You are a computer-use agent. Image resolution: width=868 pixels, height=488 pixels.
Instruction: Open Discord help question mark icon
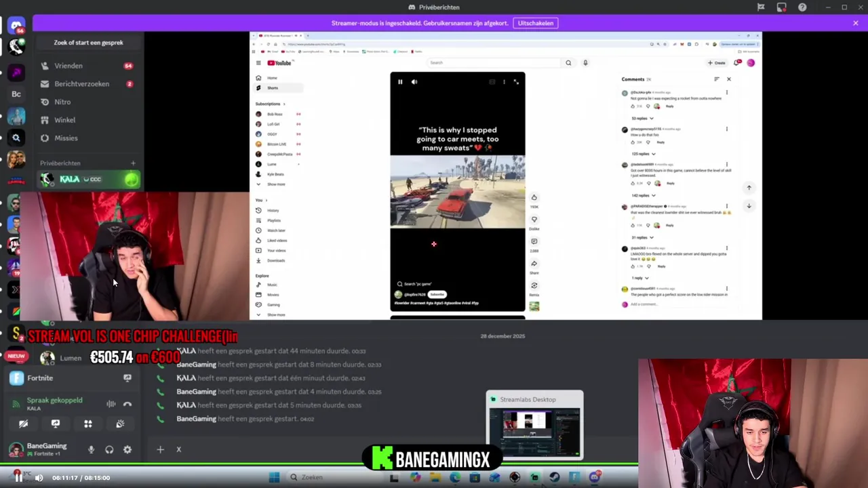802,7
